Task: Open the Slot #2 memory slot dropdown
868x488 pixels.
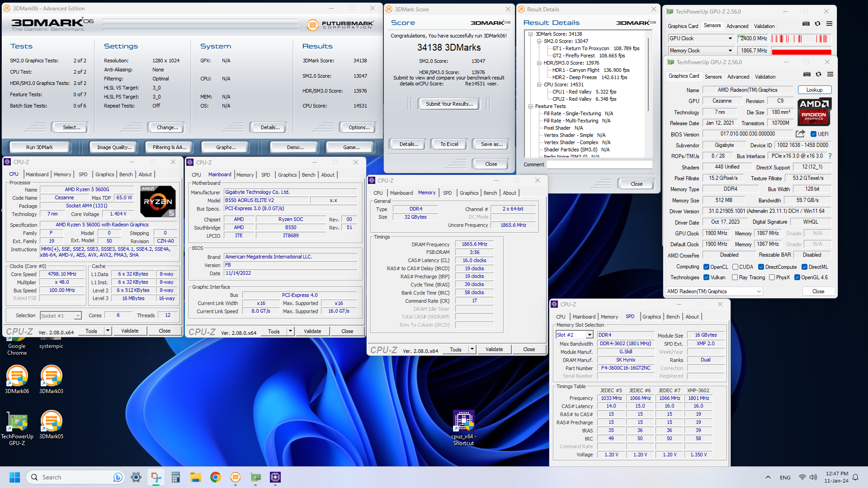Action: [574, 335]
